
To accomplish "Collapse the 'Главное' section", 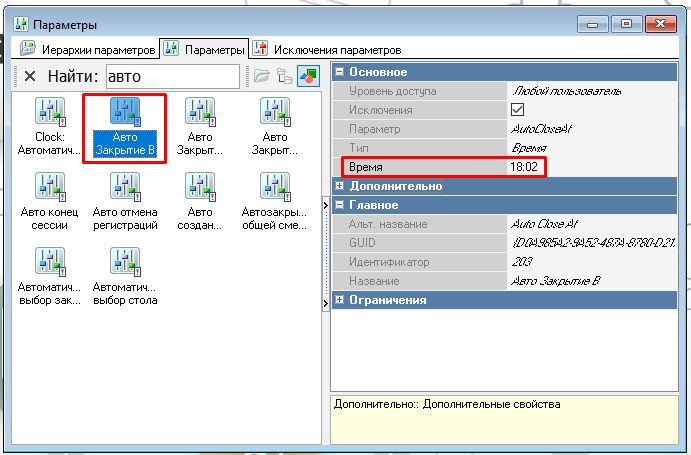I will coord(340,205).
